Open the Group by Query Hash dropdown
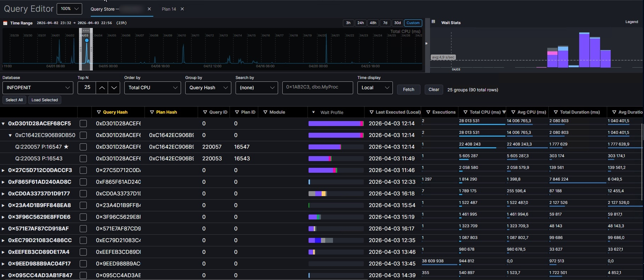The height and width of the screenshot is (280, 644). tap(208, 88)
